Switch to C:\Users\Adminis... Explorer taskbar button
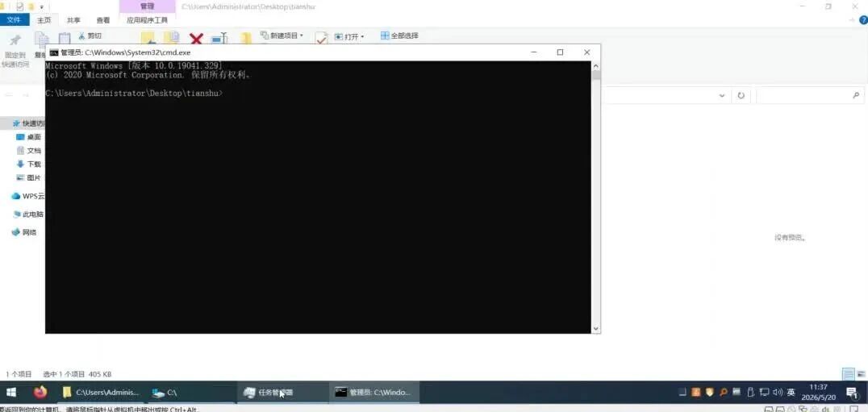This screenshot has width=868, height=412. tap(101, 393)
